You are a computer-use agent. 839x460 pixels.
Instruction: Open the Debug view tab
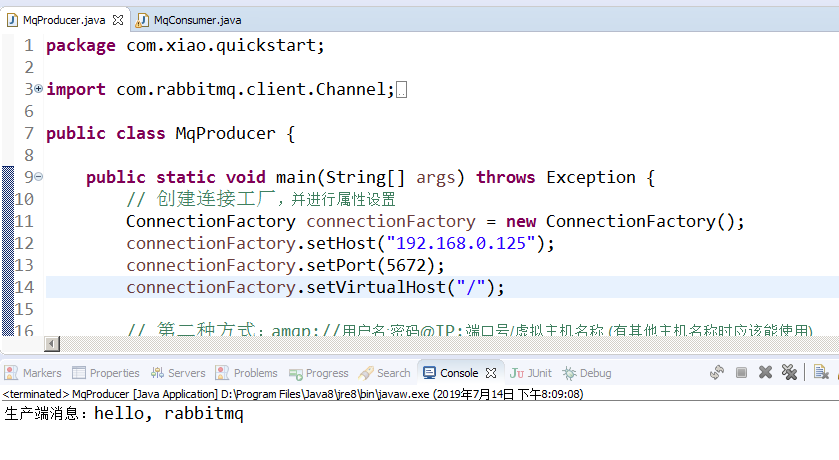pyautogui.click(x=587, y=373)
